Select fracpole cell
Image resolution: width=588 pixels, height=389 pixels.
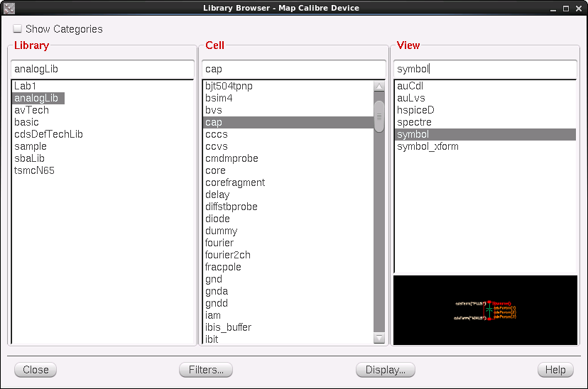click(223, 267)
